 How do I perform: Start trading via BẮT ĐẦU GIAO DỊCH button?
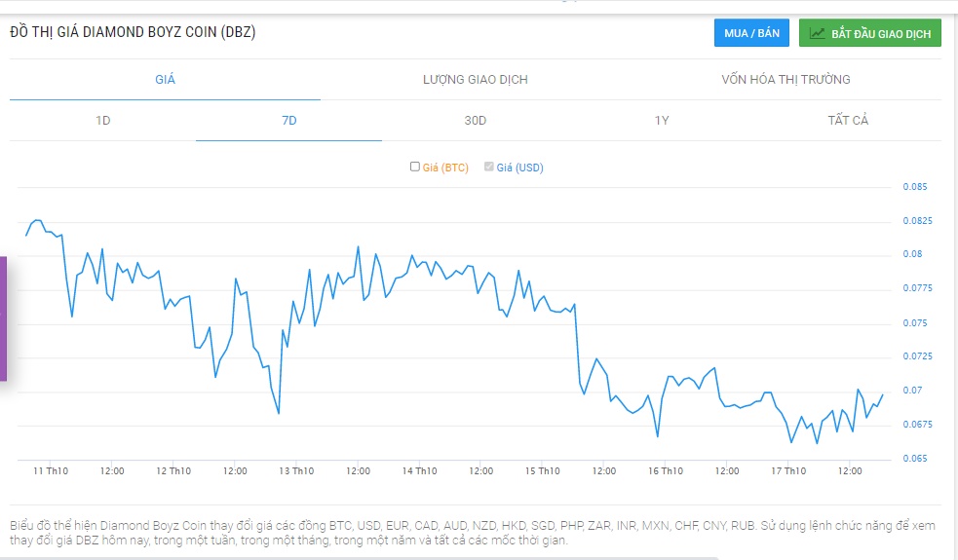tap(870, 33)
